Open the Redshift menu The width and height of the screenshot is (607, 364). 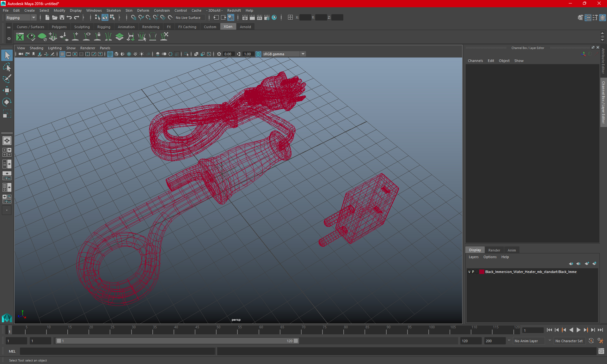click(x=234, y=10)
